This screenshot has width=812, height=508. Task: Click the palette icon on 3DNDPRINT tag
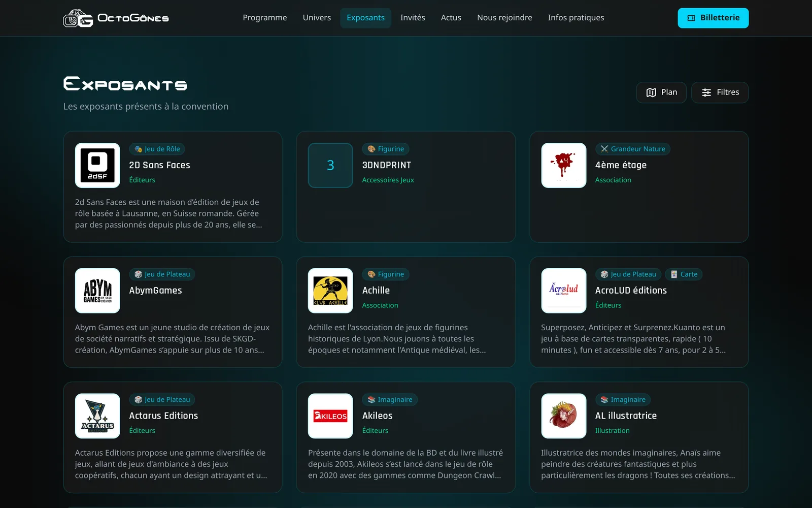(371, 149)
